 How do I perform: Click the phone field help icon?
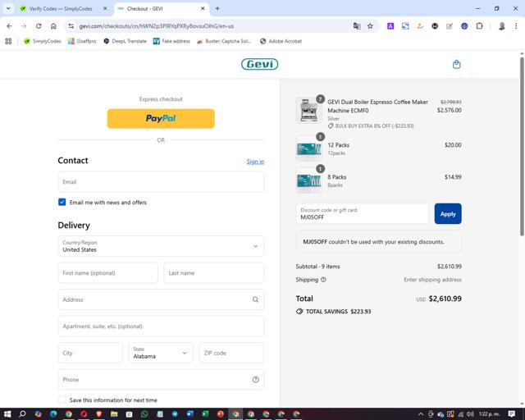click(x=255, y=380)
